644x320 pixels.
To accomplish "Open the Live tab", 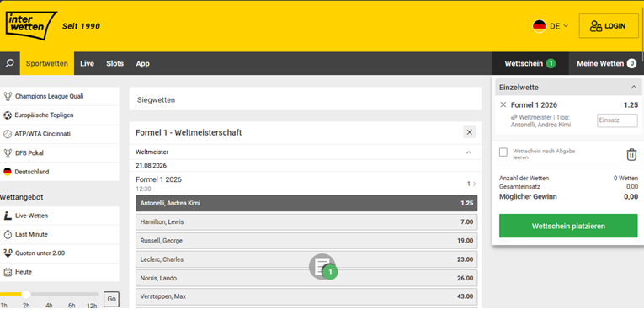I will coord(87,63).
